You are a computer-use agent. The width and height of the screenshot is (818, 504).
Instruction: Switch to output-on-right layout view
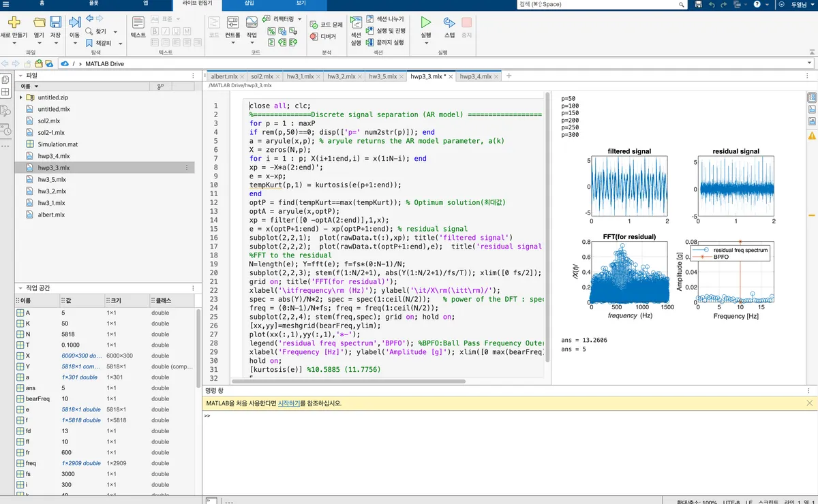click(812, 97)
